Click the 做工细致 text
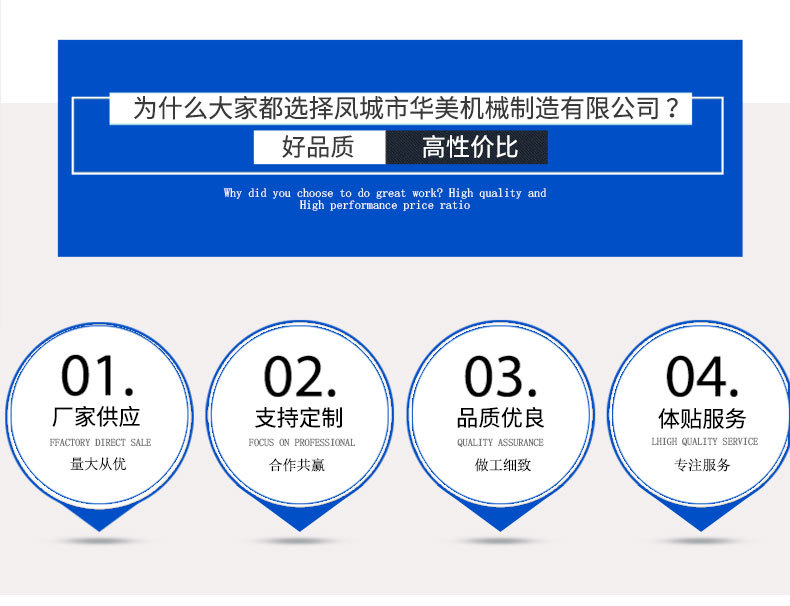The width and height of the screenshot is (790, 606). (503, 464)
